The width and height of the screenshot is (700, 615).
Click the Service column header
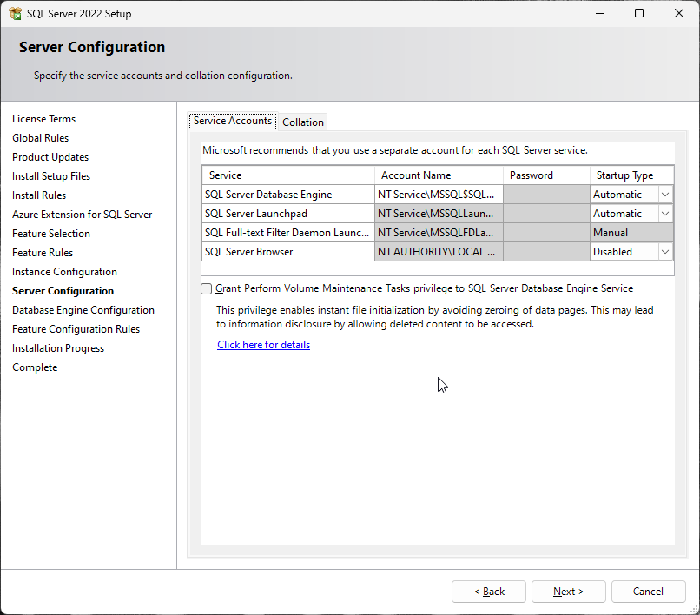287,175
